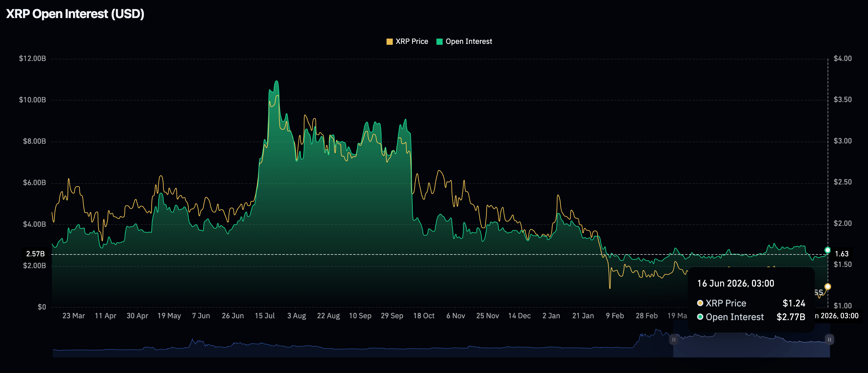Click the $10.00B left axis label
This screenshot has width=868, height=373.
coord(32,100)
